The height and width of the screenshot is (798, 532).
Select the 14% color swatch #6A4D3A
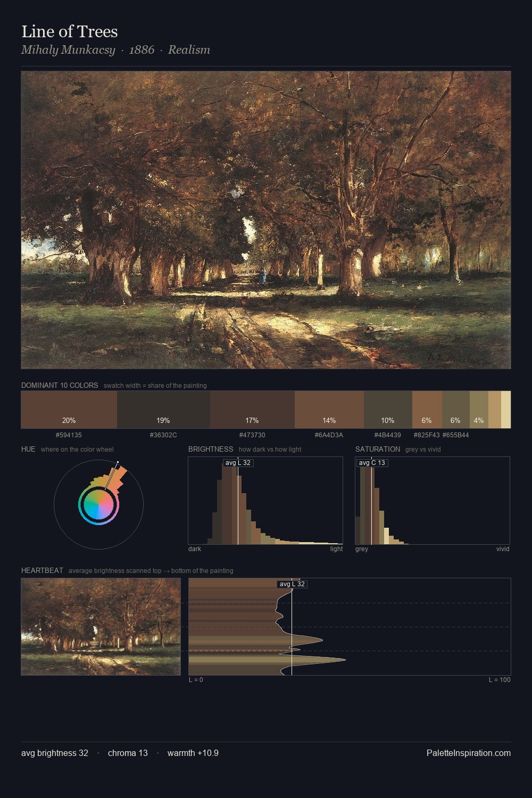pyautogui.click(x=329, y=410)
